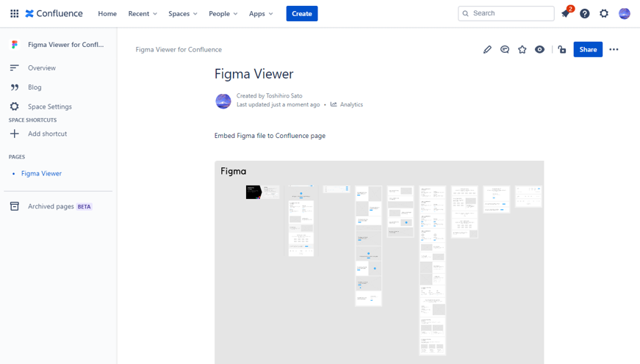Open the Figma Viewer page in tree

click(x=41, y=173)
